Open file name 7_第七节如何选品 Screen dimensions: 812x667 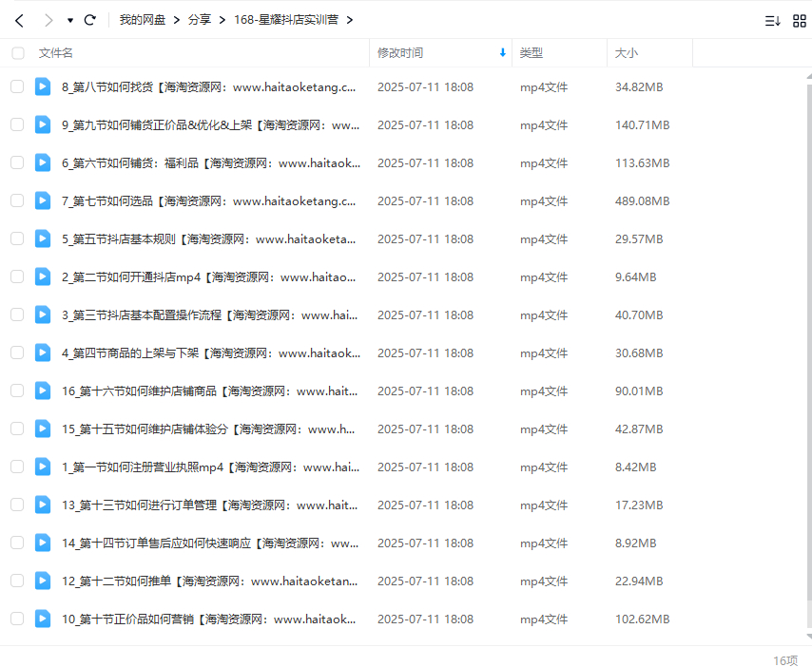point(208,200)
